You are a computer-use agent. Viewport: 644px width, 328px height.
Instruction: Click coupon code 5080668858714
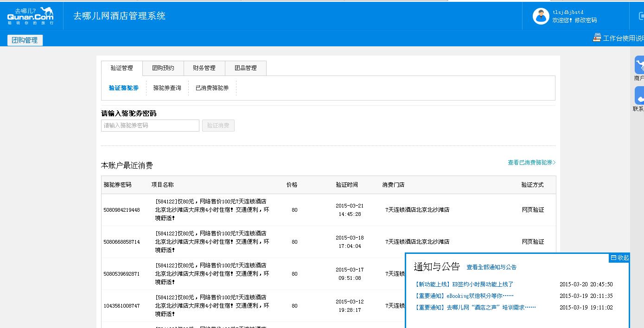pos(121,242)
